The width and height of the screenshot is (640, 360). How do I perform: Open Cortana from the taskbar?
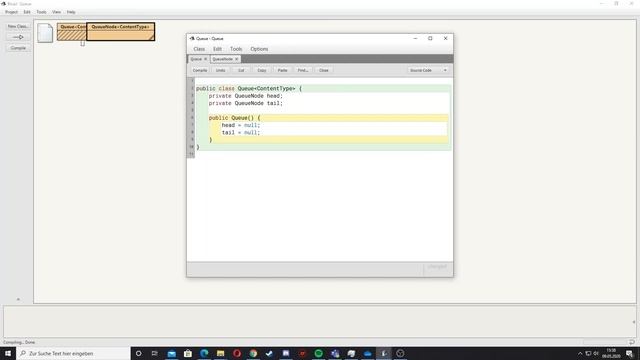(x=138, y=353)
